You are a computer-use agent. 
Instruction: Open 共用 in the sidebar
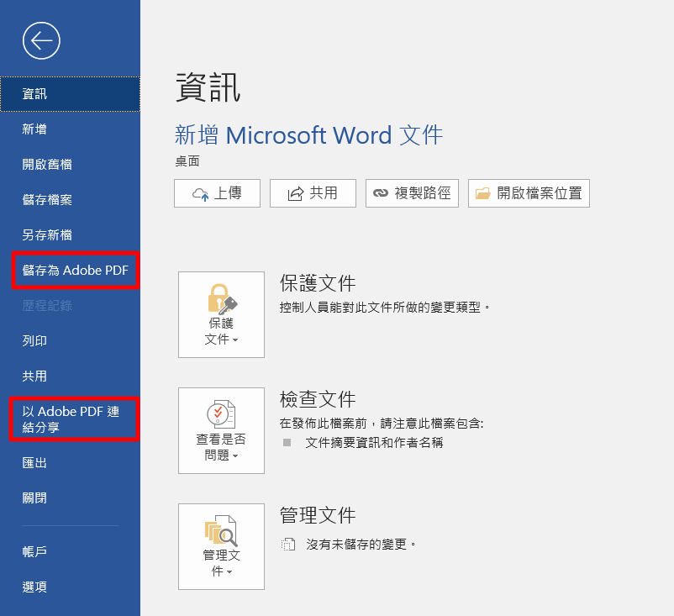click(70, 376)
